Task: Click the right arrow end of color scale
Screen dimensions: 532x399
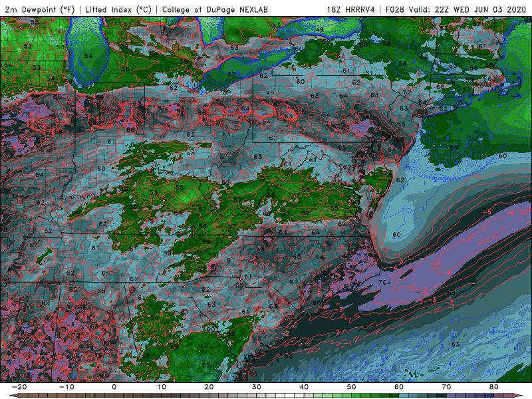Action: point(519,396)
